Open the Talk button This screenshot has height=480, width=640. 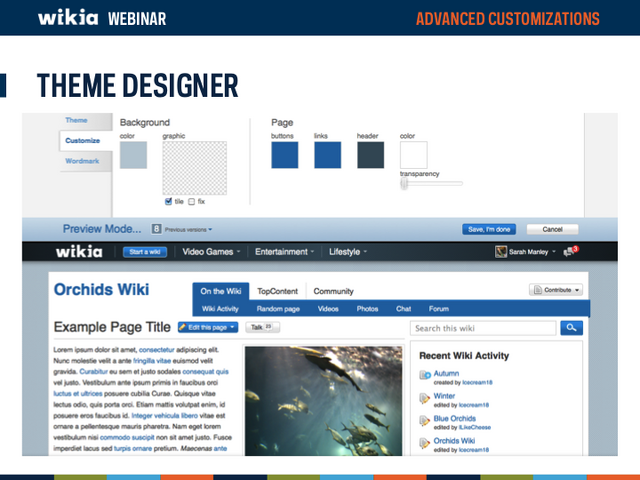(x=262, y=327)
